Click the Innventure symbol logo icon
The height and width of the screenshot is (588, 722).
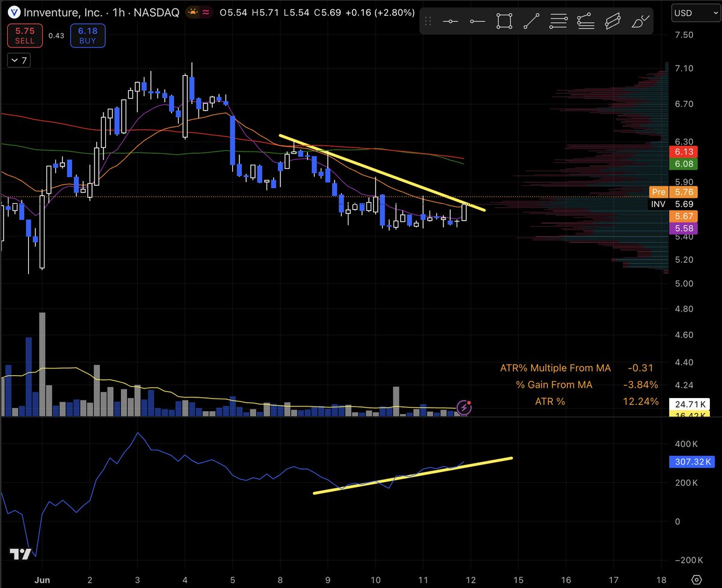(14, 12)
